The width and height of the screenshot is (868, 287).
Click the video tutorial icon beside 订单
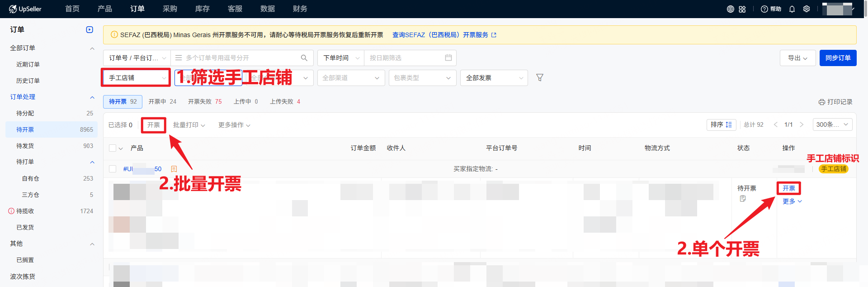[x=90, y=30]
